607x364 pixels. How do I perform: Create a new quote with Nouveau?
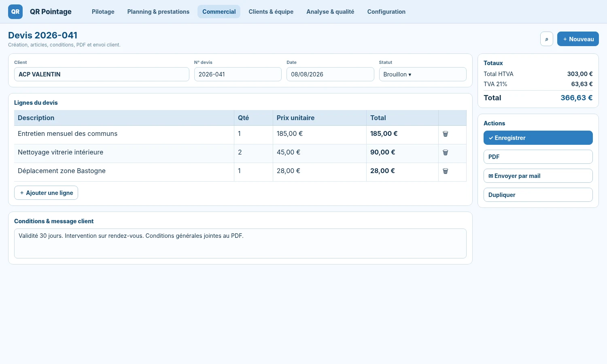coord(578,39)
